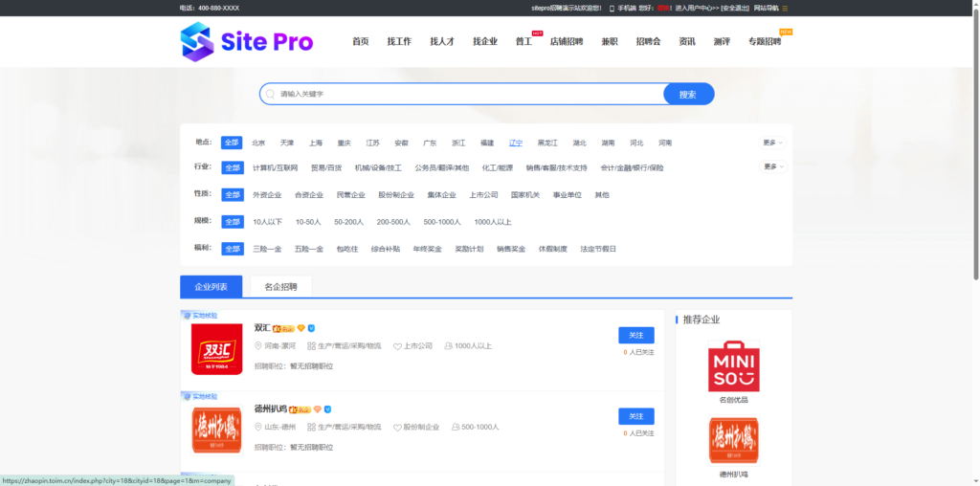This screenshot has height=486, width=980.
Task: Click people icon beside 1000人以上 in 双汇 row
Action: tap(448, 346)
